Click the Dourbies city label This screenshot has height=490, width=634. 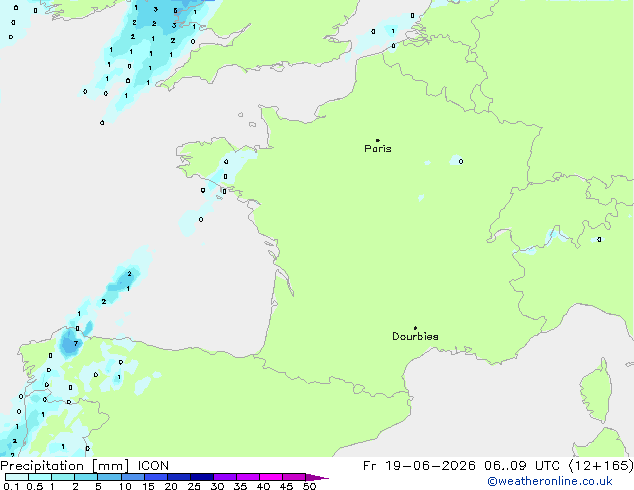(415, 336)
